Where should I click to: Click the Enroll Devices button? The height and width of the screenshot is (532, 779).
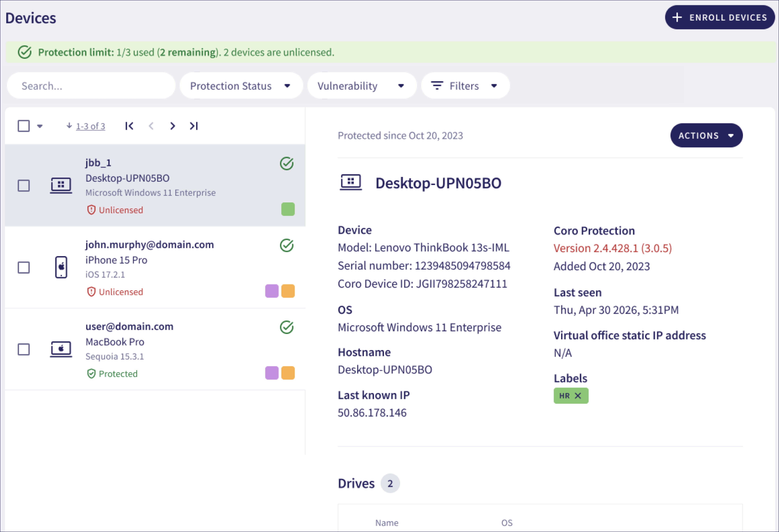tap(719, 17)
